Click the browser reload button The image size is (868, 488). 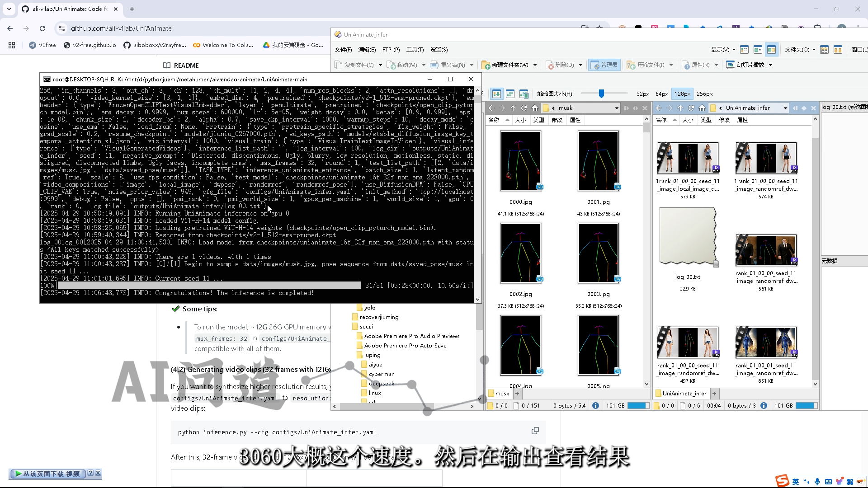pos(42,28)
